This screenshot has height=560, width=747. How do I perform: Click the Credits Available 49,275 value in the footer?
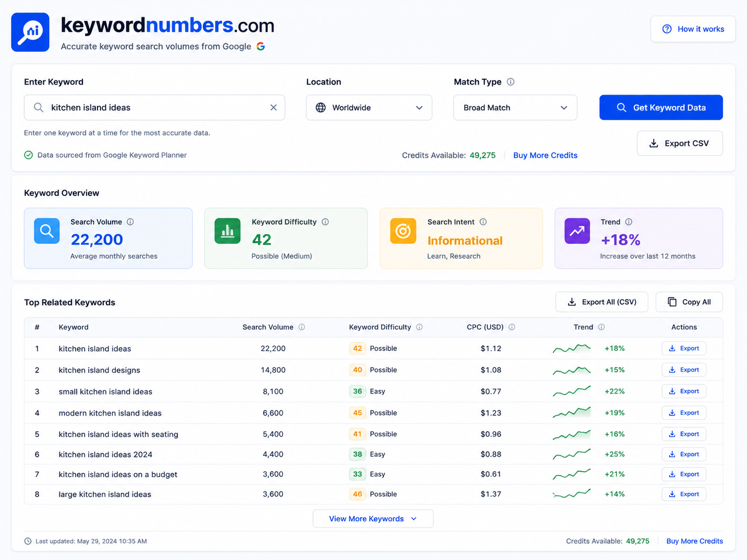click(x=638, y=541)
